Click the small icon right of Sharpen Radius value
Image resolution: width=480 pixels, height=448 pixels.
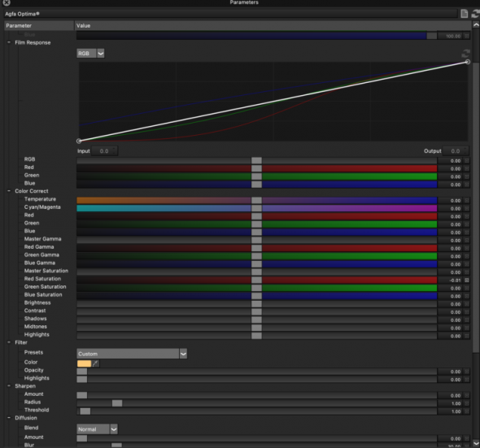(466, 403)
